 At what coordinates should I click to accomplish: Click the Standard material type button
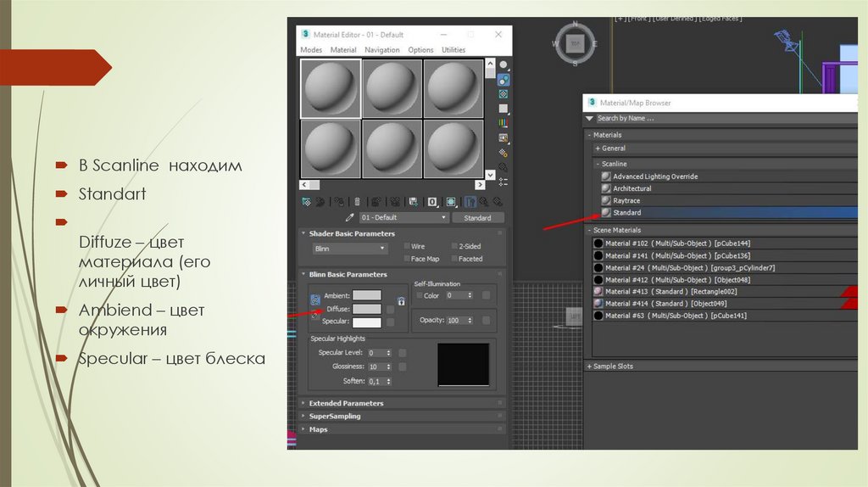(x=478, y=218)
